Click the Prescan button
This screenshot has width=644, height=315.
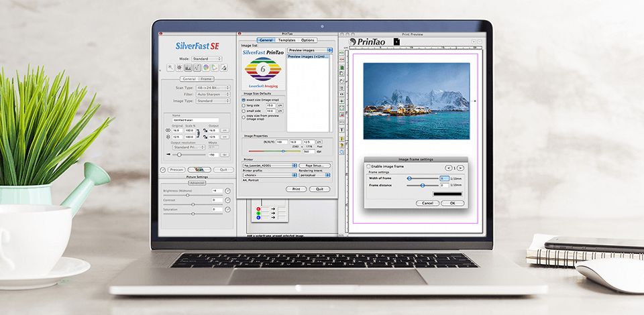[176, 170]
